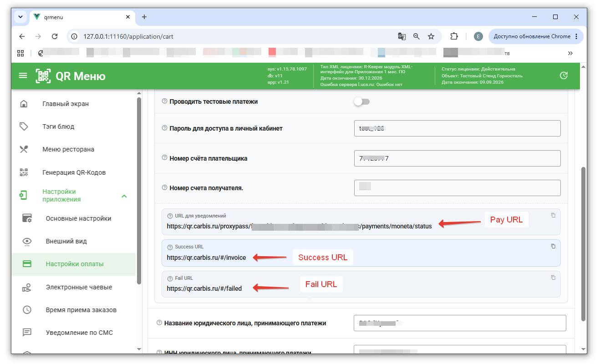600x364 pixels.
Task: Show hidden bookmarks with the double chevron
Action: [570, 53]
